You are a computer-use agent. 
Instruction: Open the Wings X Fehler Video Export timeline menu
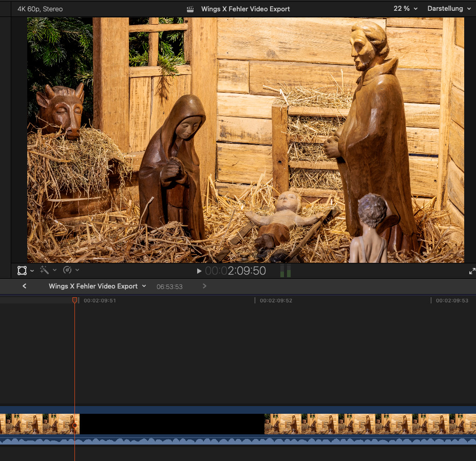point(97,286)
